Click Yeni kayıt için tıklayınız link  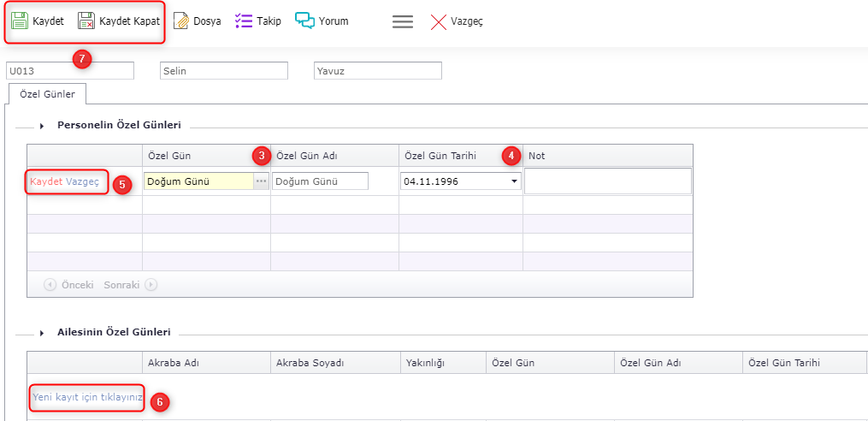pyautogui.click(x=87, y=397)
